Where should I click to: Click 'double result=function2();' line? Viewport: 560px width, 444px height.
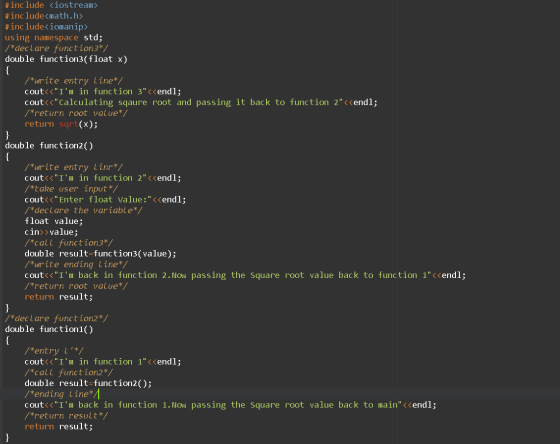point(88,383)
